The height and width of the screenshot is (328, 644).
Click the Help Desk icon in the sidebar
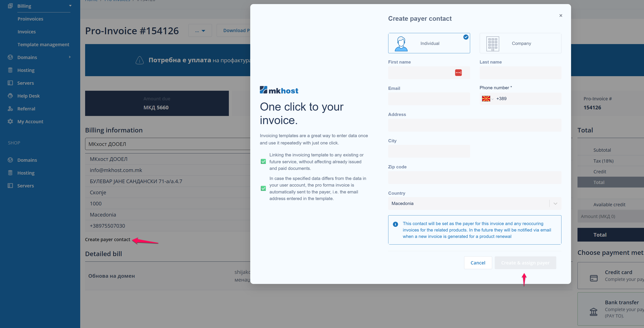pyautogui.click(x=10, y=96)
